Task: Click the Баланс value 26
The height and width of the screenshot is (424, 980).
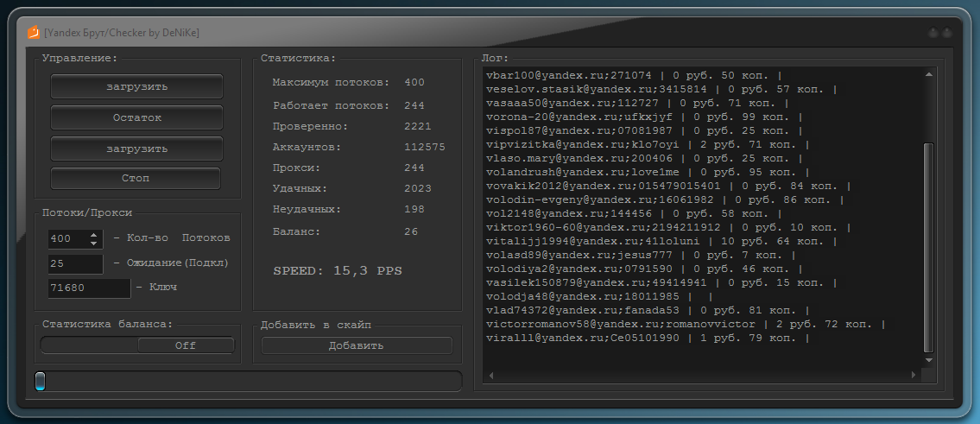Action: coord(411,232)
